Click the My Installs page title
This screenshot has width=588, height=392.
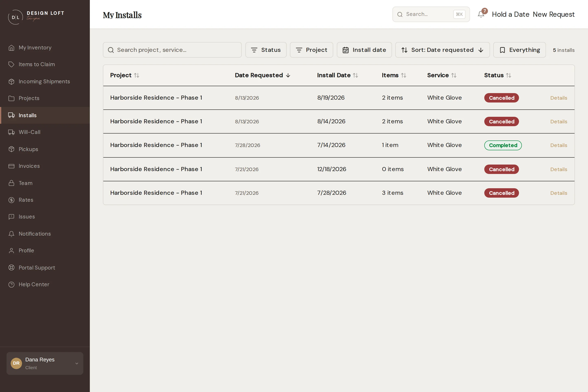122,15
